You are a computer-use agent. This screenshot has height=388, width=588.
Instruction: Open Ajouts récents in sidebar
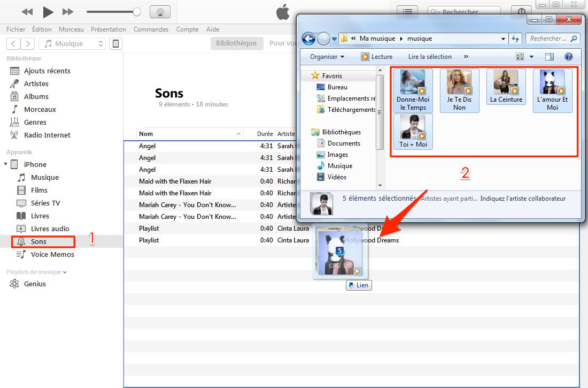[x=47, y=71]
